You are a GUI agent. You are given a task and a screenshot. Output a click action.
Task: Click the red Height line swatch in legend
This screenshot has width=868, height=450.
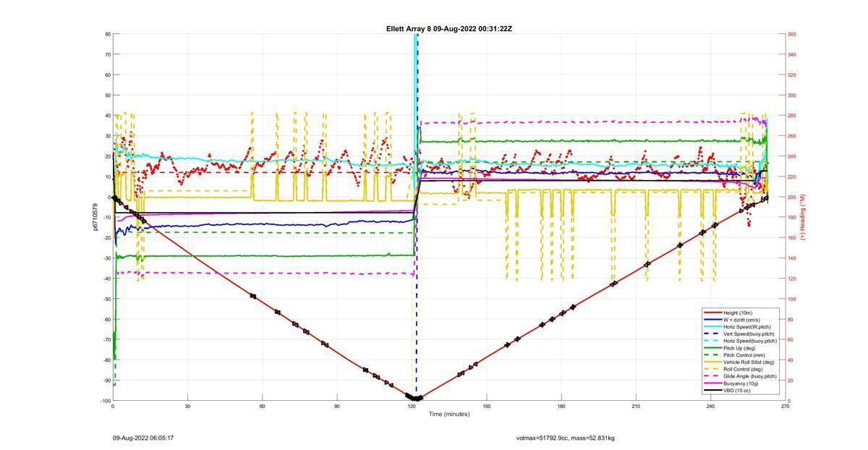(712, 313)
